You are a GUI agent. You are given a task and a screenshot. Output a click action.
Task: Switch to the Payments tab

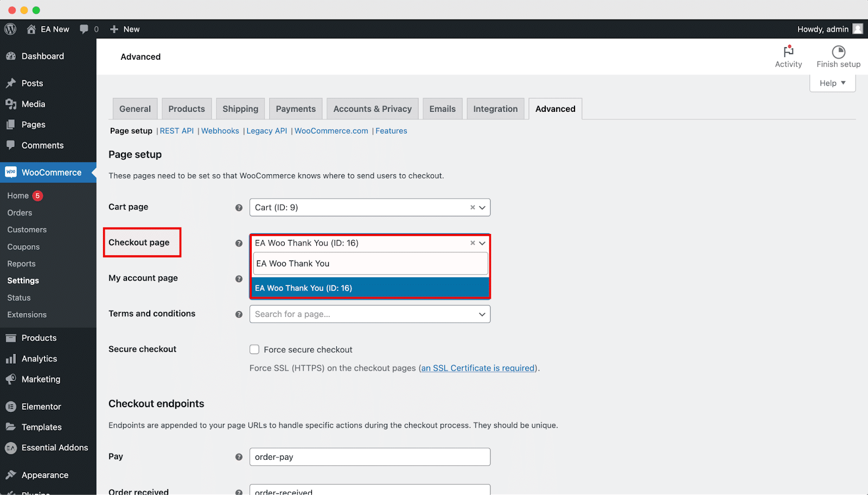(x=296, y=109)
